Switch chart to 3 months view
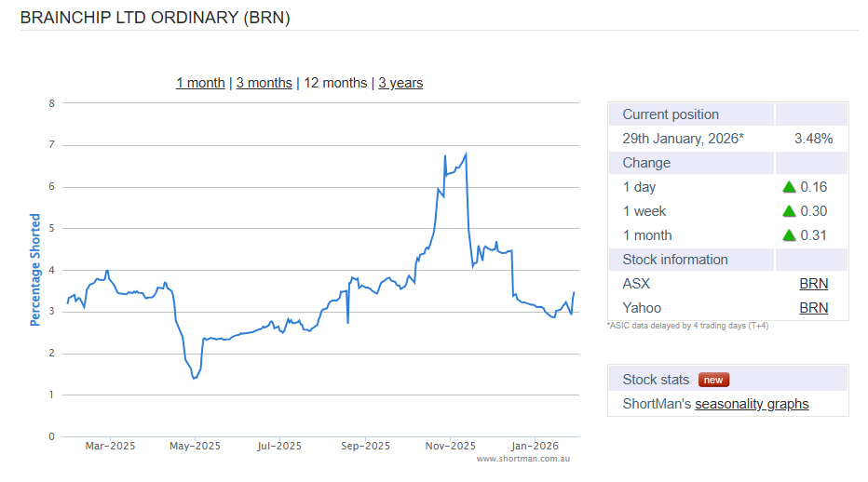Image resolution: width=868 pixels, height=482 pixels. [x=264, y=83]
